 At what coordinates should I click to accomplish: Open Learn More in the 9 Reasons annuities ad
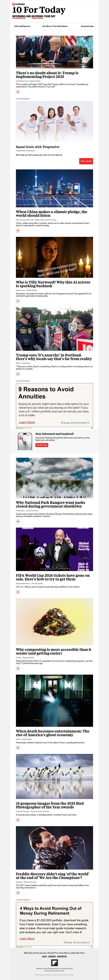point(27,422)
